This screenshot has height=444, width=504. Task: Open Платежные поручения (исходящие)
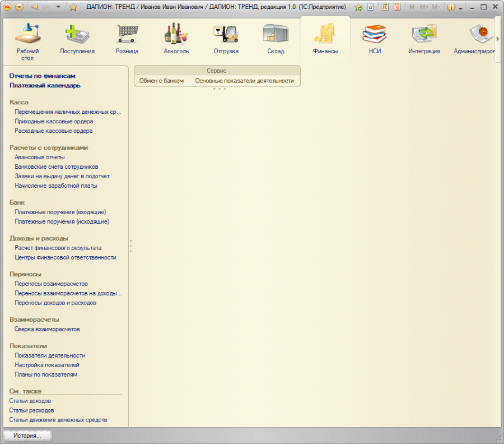[62, 221]
